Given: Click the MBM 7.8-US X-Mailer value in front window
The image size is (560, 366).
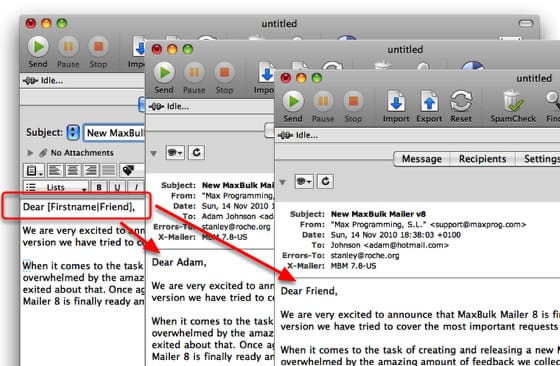Looking at the screenshot, I should 353,266.
